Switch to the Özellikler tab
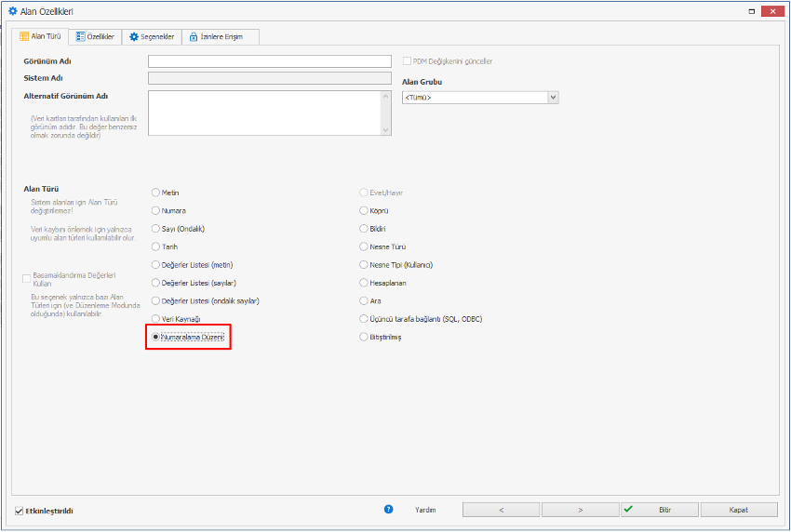This screenshot has width=791, height=532. 95,37
